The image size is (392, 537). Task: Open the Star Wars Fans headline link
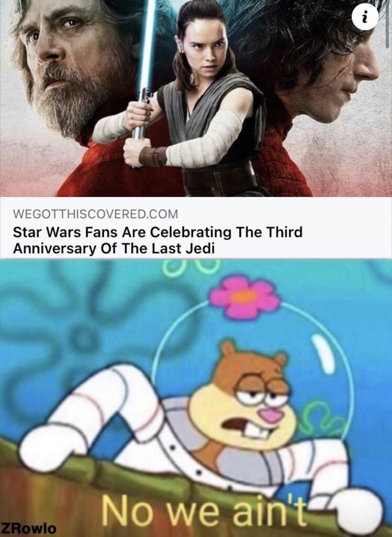tap(158, 240)
